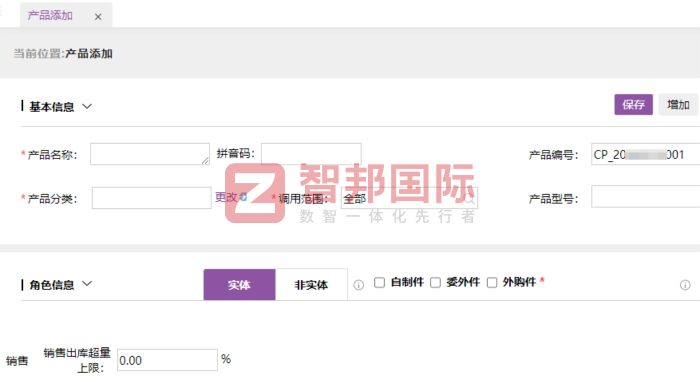Switch to the 实体 tab
This screenshot has width=700, height=387.
pyautogui.click(x=239, y=284)
